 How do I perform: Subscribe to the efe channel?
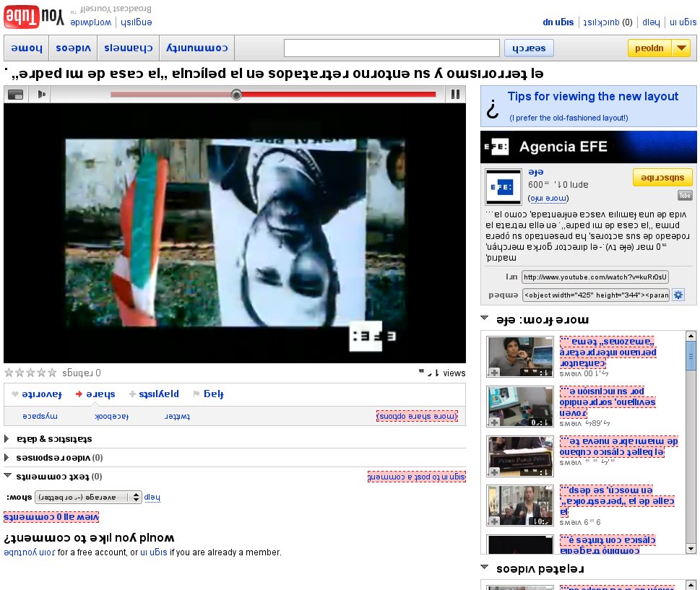662,177
